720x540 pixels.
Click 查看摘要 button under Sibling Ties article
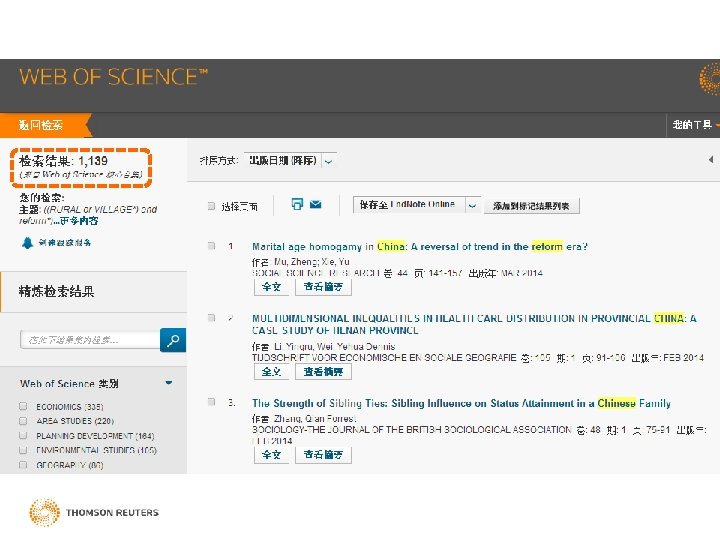click(x=323, y=455)
